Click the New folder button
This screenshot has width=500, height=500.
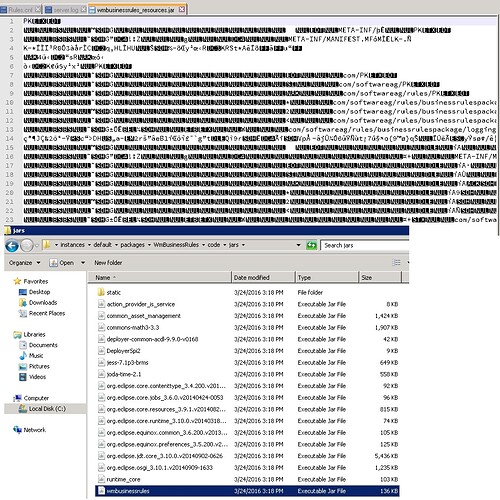point(108,263)
